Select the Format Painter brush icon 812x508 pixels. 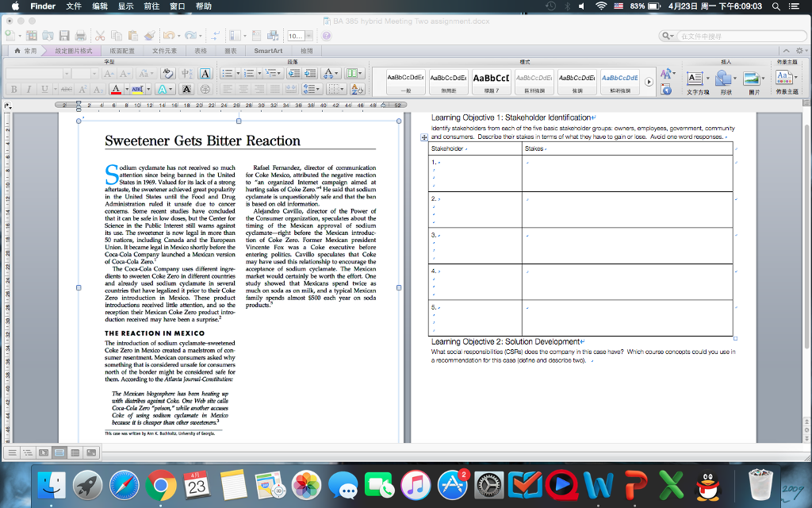click(147, 36)
